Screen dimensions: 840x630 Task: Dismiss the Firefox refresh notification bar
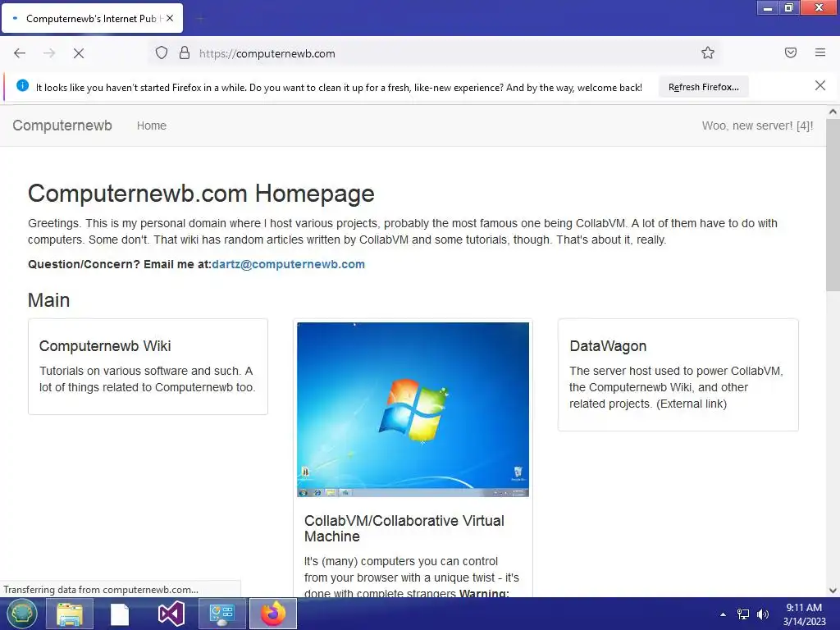click(x=820, y=85)
